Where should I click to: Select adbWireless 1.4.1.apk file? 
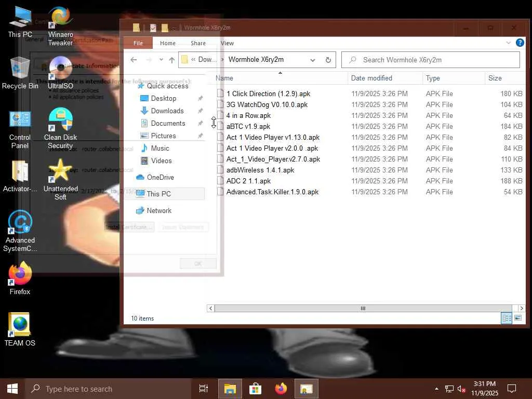tap(260, 170)
